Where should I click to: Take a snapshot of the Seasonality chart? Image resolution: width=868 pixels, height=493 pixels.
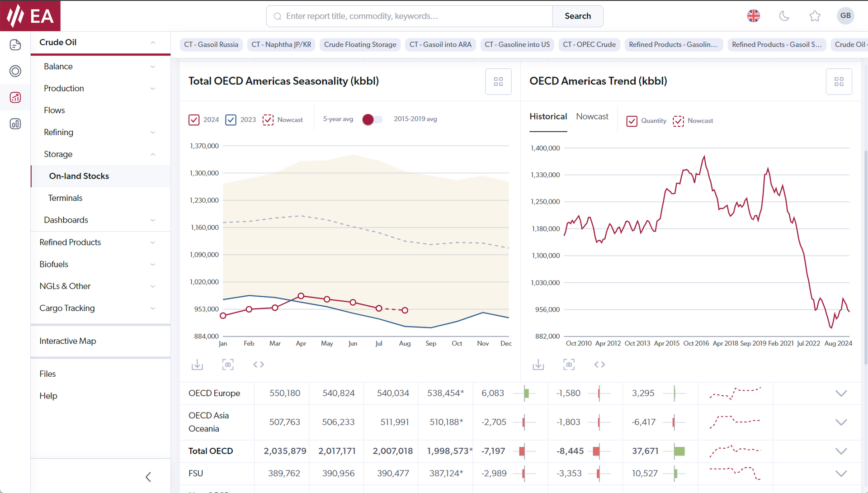point(228,365)
